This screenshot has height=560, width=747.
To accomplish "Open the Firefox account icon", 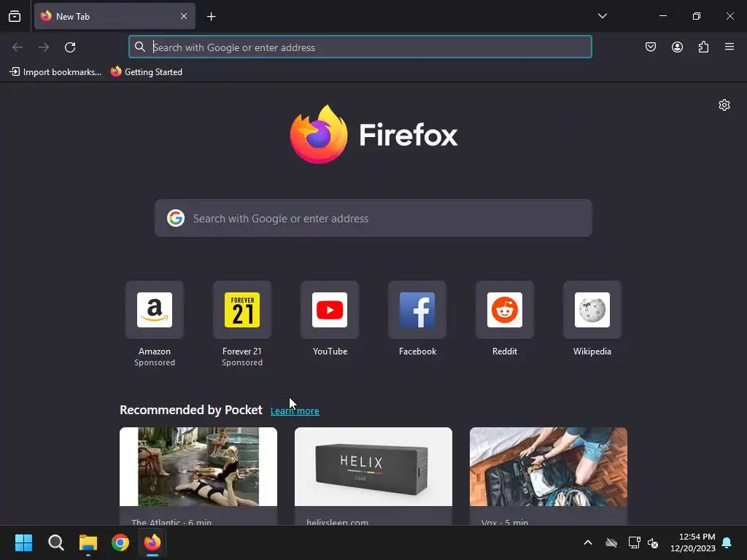I will pyautogui.click(x=677, y=47).
